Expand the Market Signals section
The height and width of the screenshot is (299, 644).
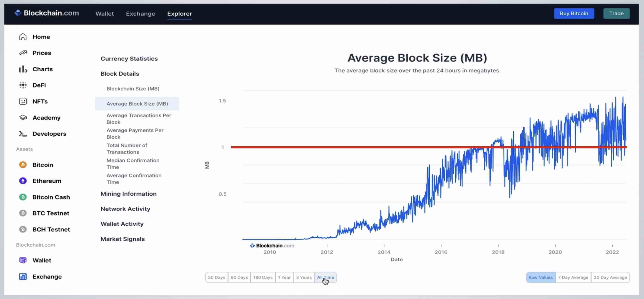122,239
